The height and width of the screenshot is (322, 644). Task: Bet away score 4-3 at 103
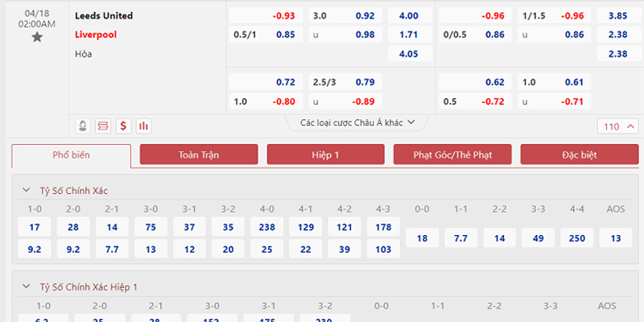pyautogui.click(x=383, y=249)
